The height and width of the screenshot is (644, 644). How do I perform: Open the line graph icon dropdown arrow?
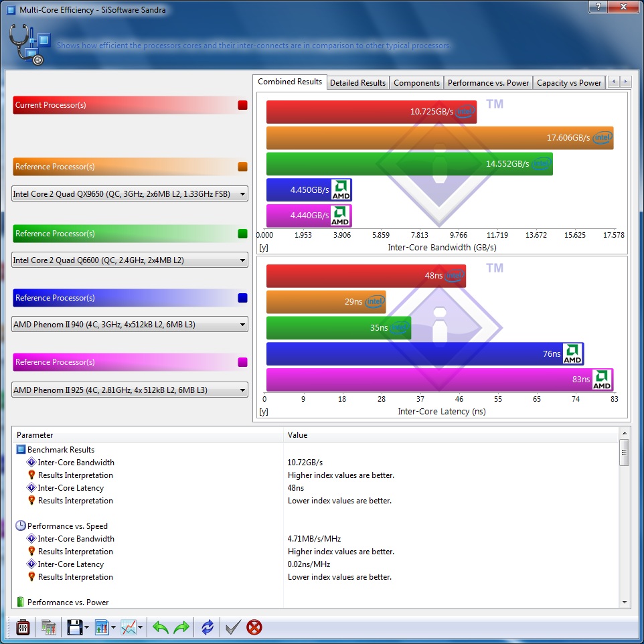click(x=140, y=627)
